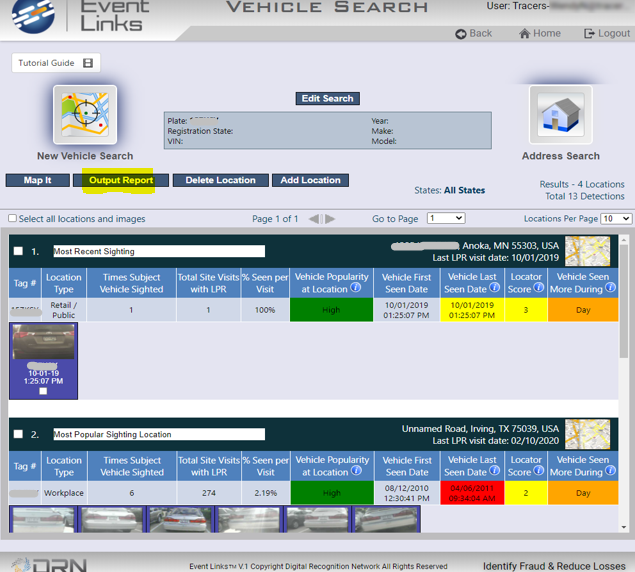Tick the checkbox for location 1
This screenshot has width=635, height=572.
coord(18,251)
